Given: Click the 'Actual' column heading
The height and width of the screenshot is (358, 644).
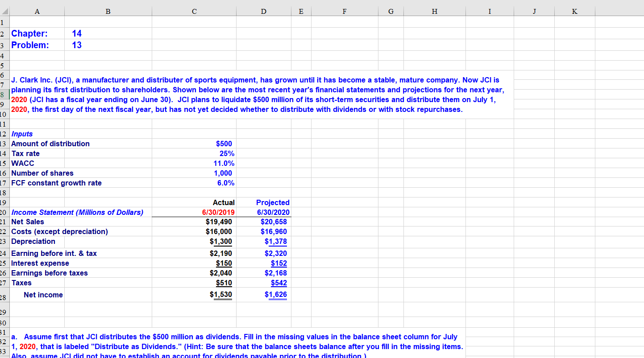Looking at the screenshot, I should click(224, 202).
